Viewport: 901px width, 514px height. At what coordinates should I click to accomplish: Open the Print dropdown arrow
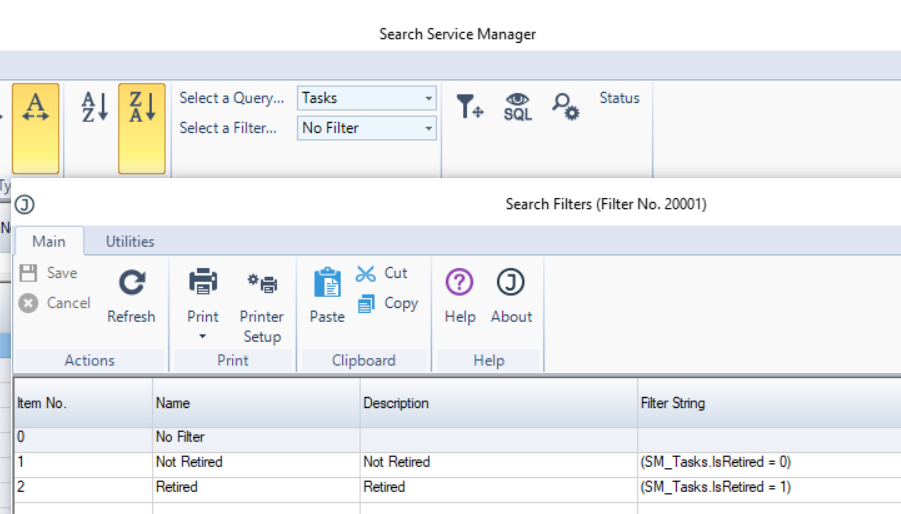pos(203,337)
